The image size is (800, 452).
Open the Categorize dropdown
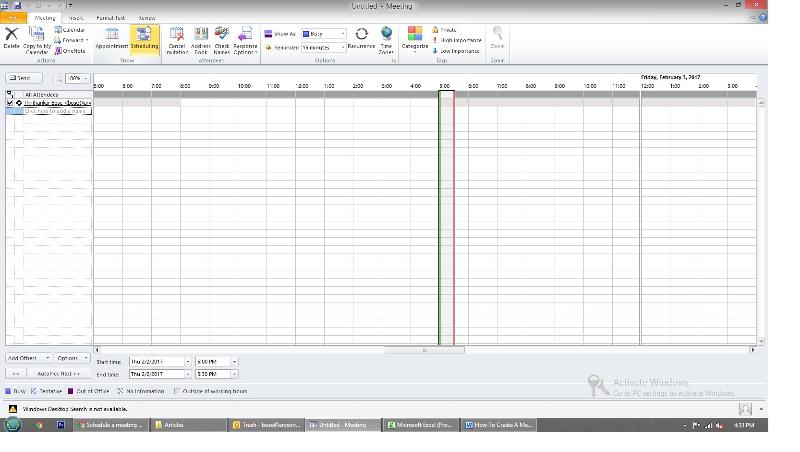tap(414, 40)
